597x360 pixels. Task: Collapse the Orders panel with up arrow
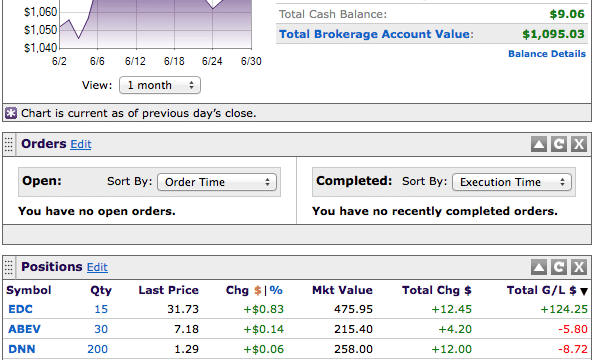click(539, 144)
